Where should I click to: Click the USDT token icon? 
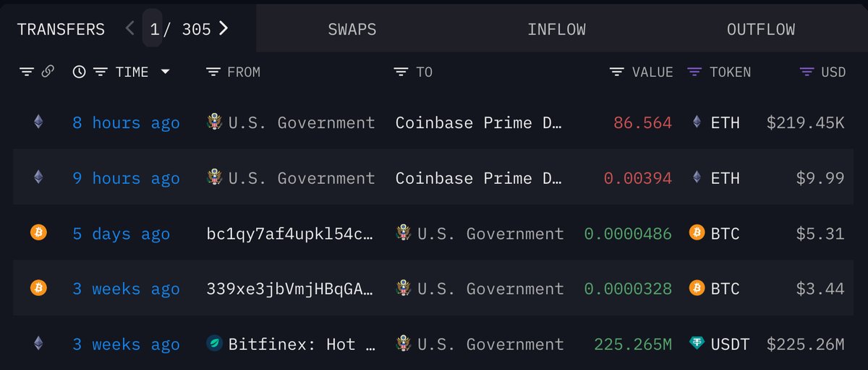(x=697, y=344)
